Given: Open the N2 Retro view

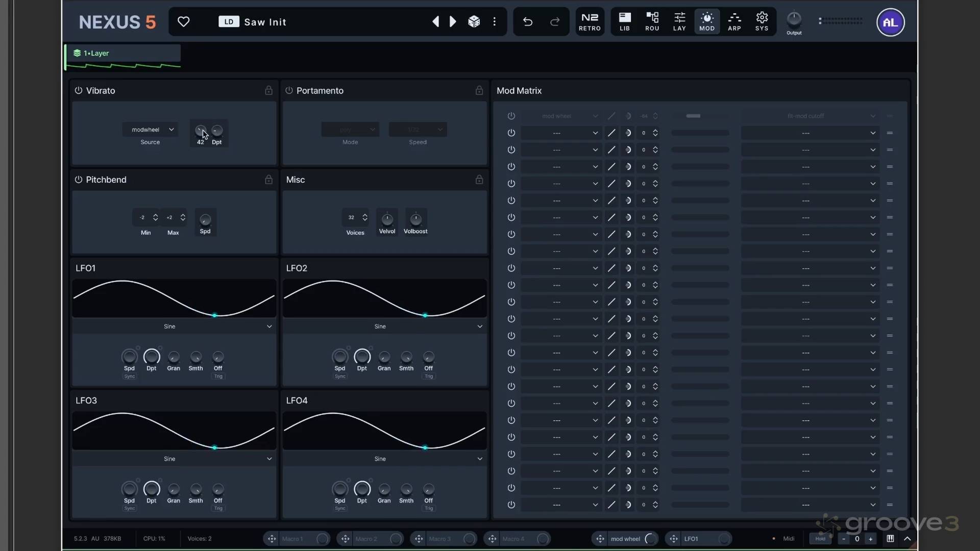Looking at the screenshot, I should click(590, 22).
